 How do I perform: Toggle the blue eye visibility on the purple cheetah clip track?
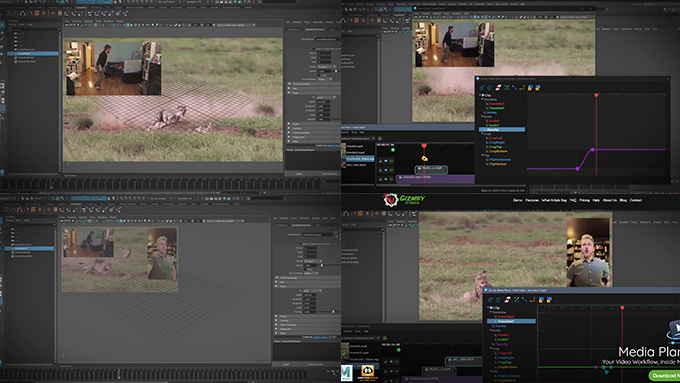point(386,178)
